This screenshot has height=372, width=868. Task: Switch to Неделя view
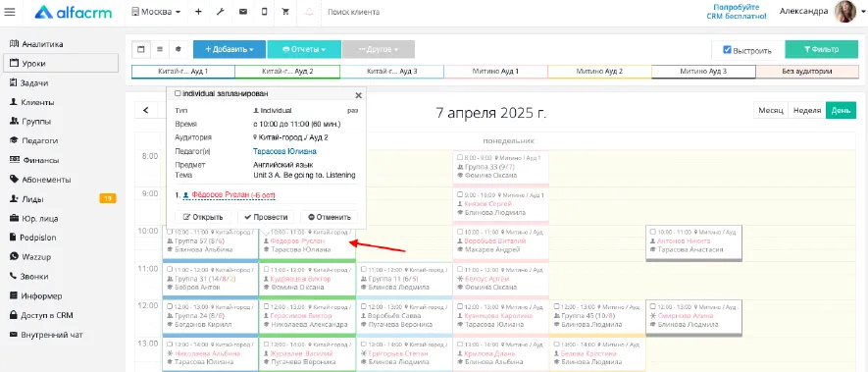point(806,110)
